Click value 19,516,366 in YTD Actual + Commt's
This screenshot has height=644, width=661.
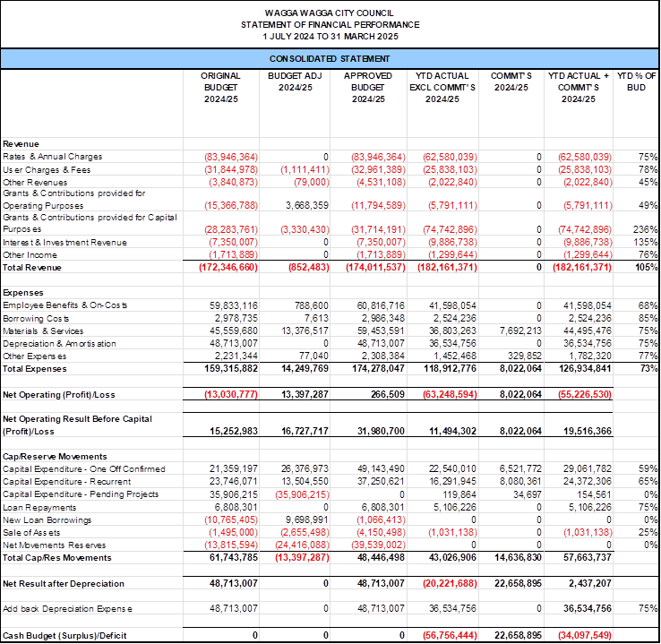(588, 431)
